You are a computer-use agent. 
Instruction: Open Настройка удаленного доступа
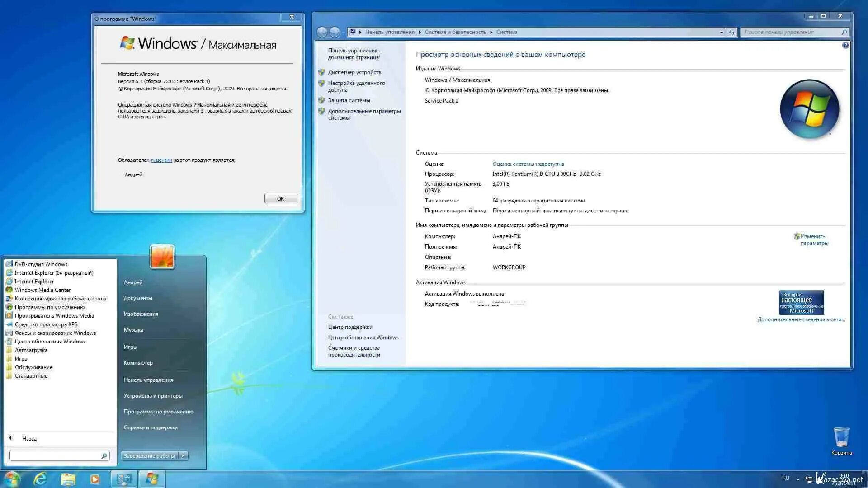click(x=357, y=86)
